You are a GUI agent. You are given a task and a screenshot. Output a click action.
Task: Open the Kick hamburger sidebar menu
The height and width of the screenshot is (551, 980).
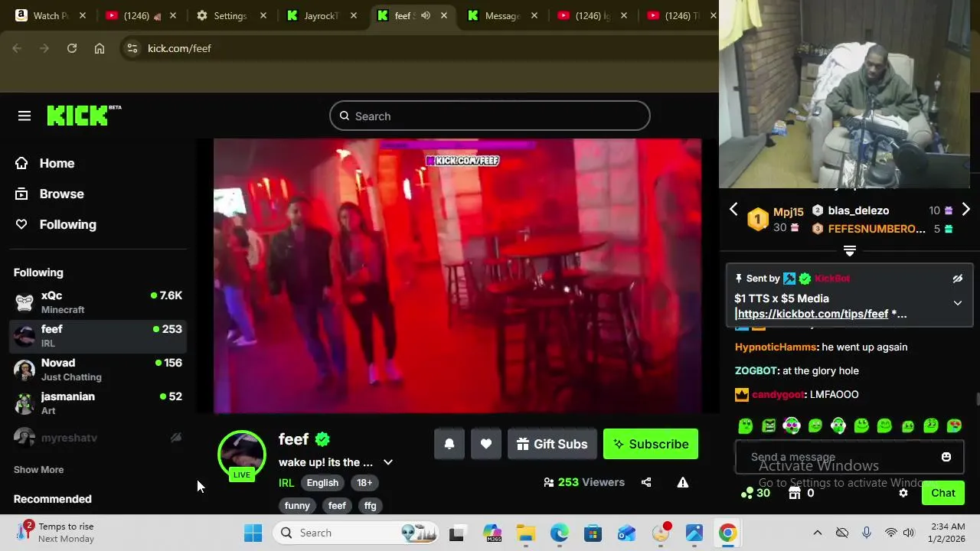click(x=24, y=116)
